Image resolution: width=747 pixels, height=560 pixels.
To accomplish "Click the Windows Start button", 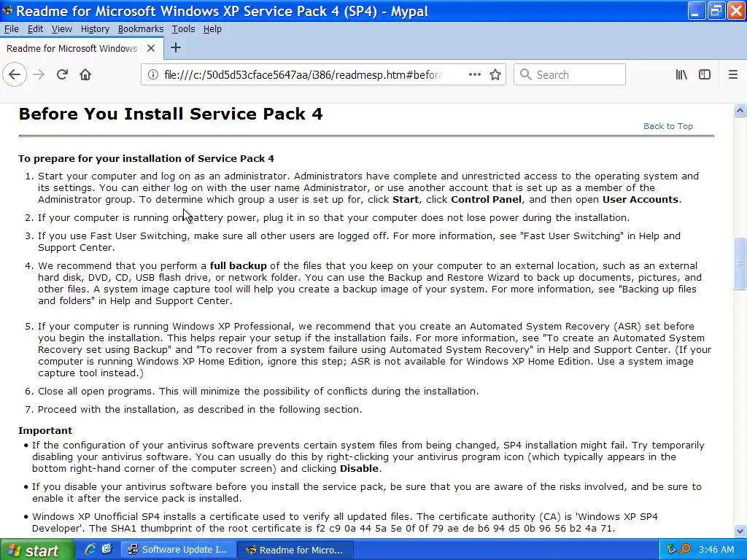I will coord(37,550).
